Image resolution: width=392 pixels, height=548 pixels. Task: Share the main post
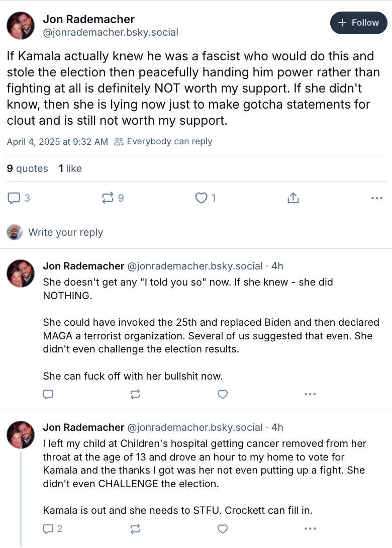coord(293,198)
